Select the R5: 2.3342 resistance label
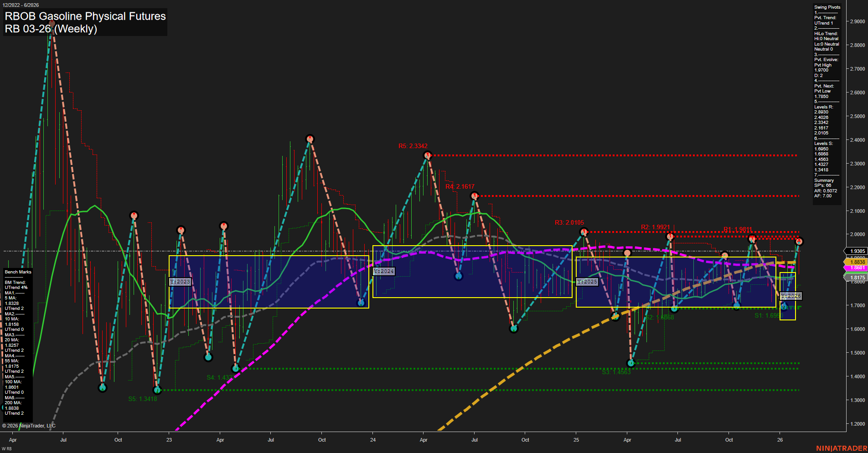The height and width of the screenshot is (453, 868). [x=413, y=146]
